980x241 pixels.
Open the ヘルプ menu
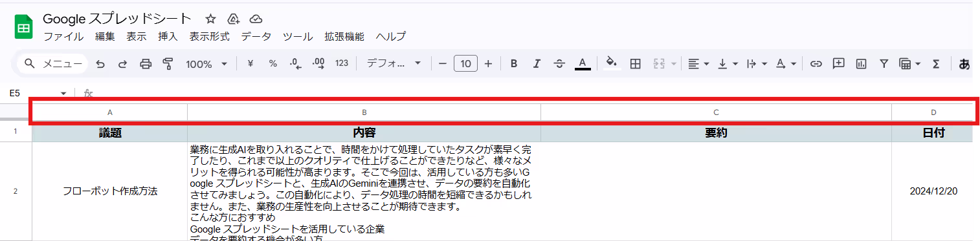391,37
